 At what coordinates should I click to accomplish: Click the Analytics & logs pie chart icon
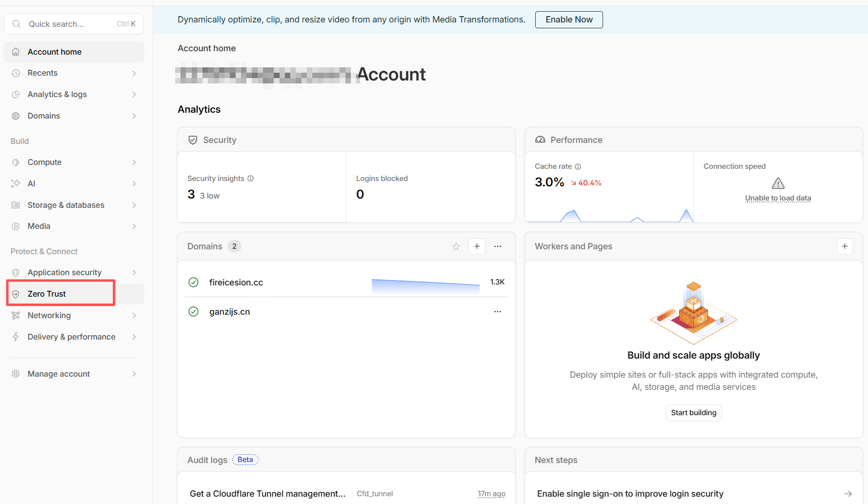(16, 95)
